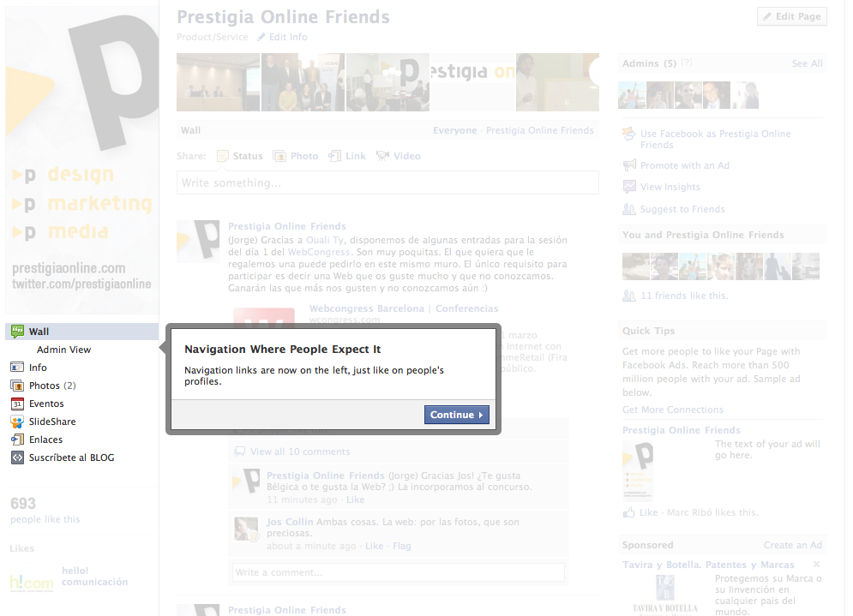Viewport: 853px width, 616px height.
Task: Click See All admins link
Action: coord(808,63)
